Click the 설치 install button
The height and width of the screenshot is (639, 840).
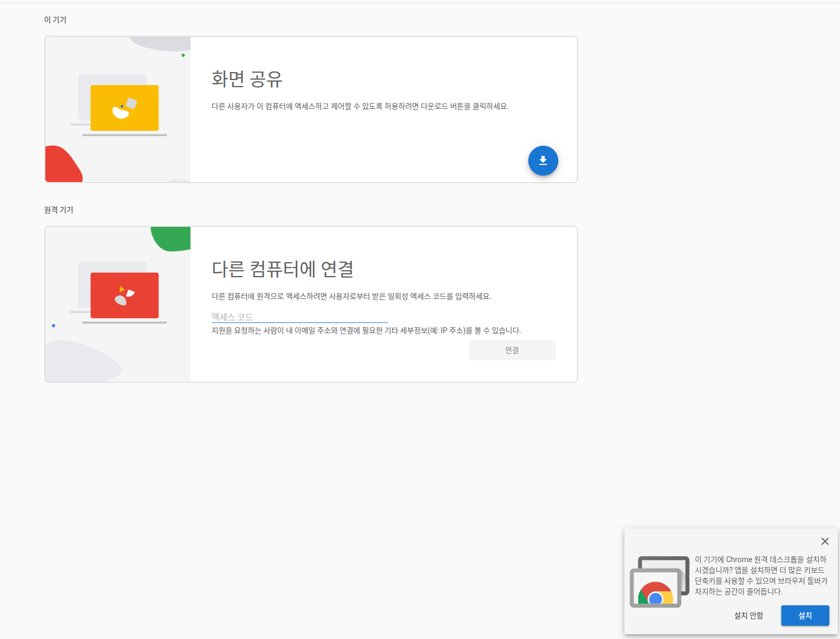pyautogui.click(x=805, y=616)
